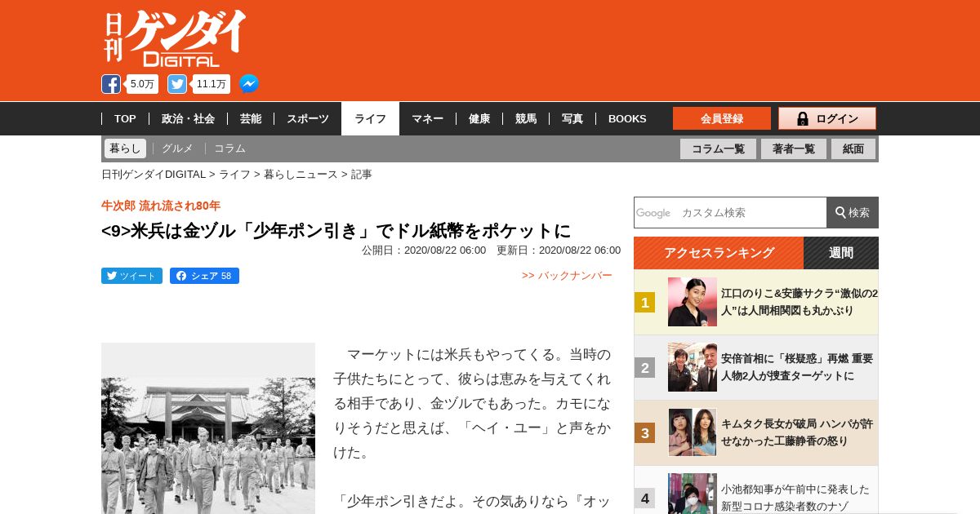Focus the Google カスタム検索 field
The height and width of the screenshot is (514, 980).
(x=730, y=212)
